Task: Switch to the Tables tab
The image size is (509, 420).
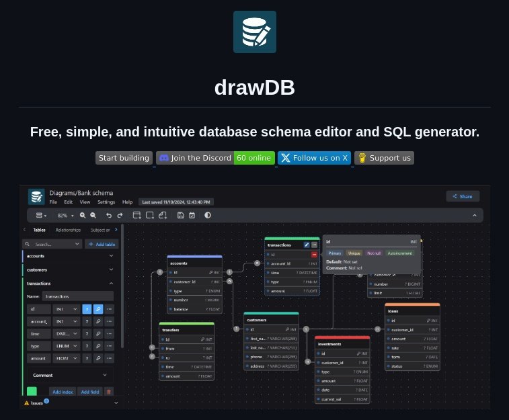Action: pyautogui.click(x=39, y=230)
